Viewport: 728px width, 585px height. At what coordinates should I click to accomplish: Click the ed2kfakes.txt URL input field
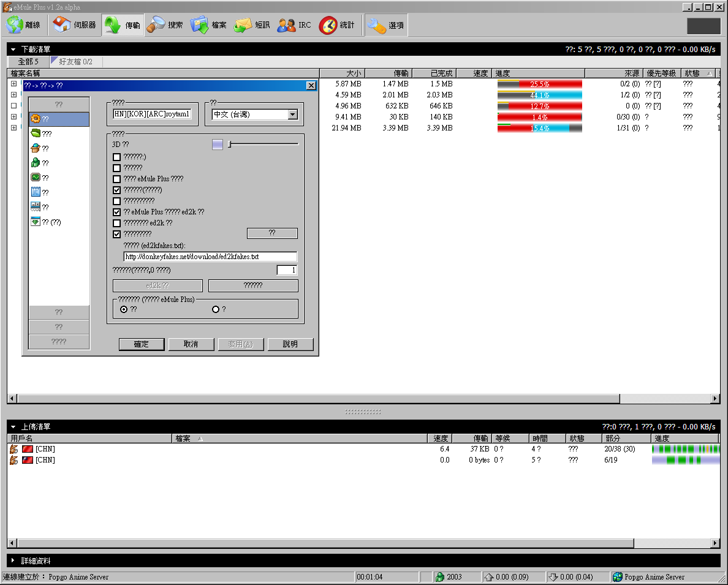click(210, 257)
